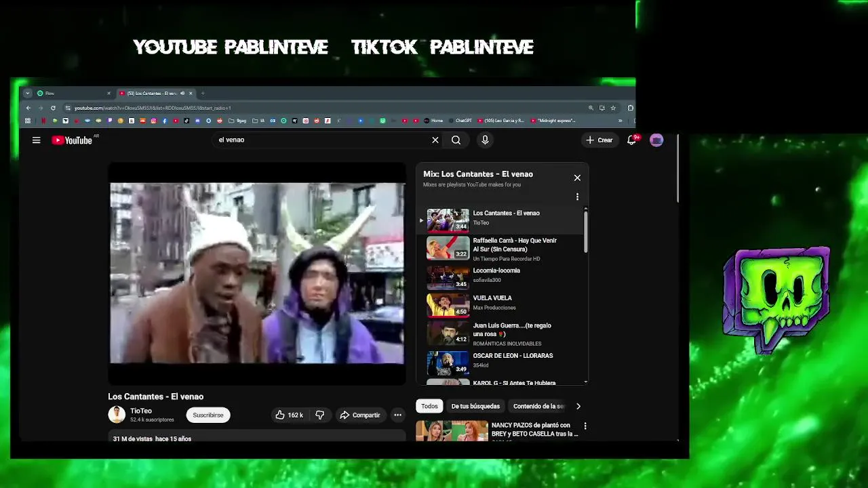Image resolution: width=868 pixels, height=488 pixels.
Task: Show more filter chips with right arrow
Action: pos(578,406)
